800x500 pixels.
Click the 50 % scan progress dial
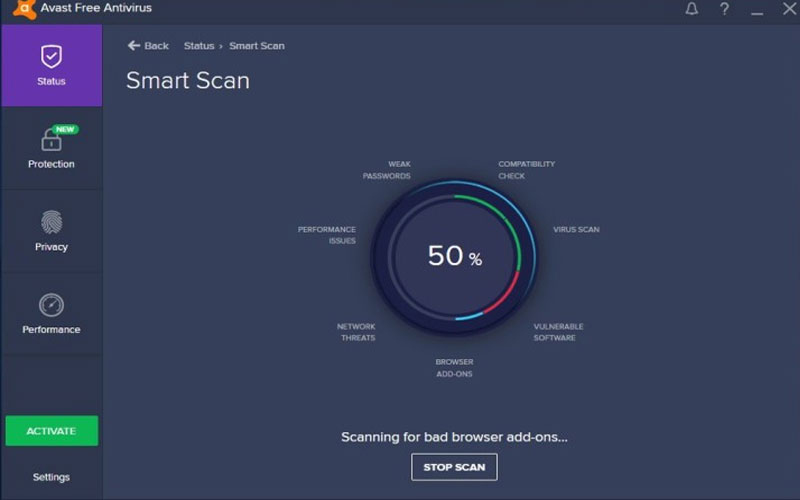(454, 256)
